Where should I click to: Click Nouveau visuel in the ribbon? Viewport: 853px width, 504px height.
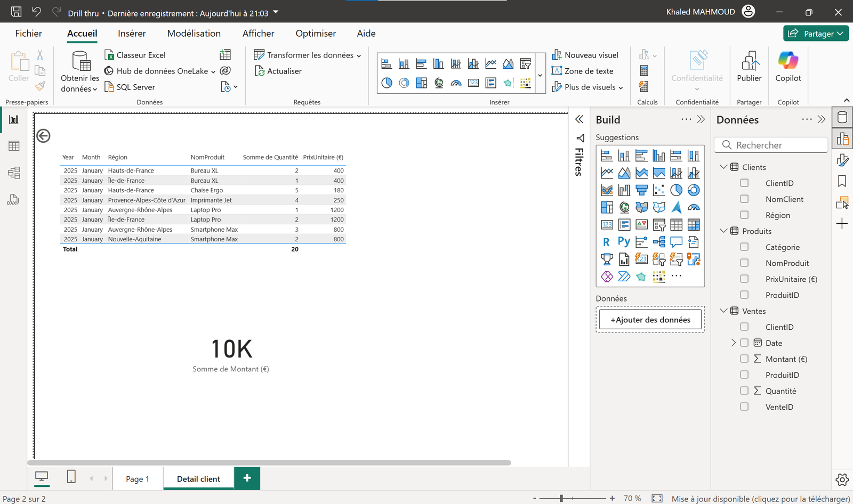coord(585,55)
